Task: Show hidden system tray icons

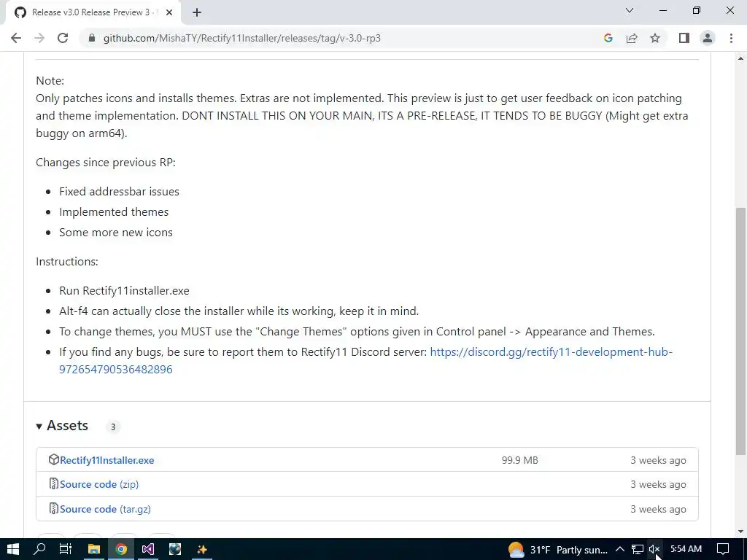Action: [x=620, y=550]
